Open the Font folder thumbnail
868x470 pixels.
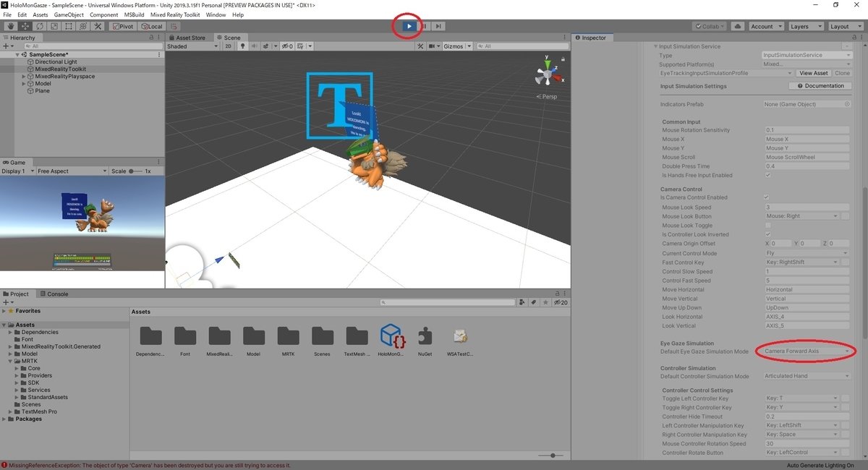click(185, 336)
